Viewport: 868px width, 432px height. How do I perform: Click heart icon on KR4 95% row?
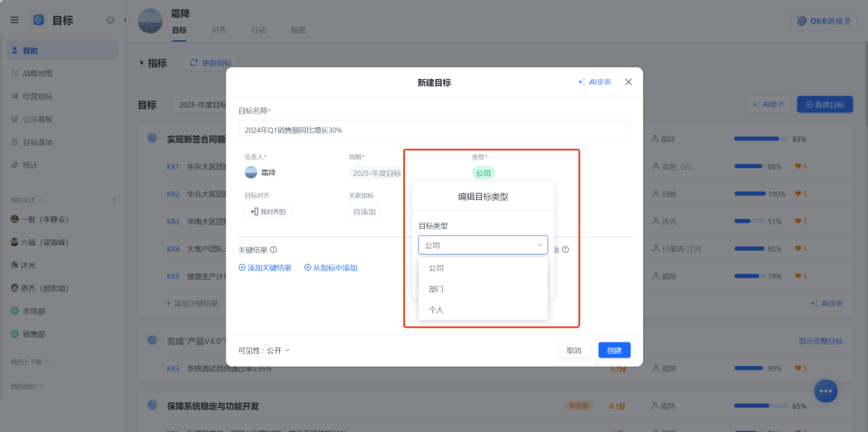(x=797, y=249)
